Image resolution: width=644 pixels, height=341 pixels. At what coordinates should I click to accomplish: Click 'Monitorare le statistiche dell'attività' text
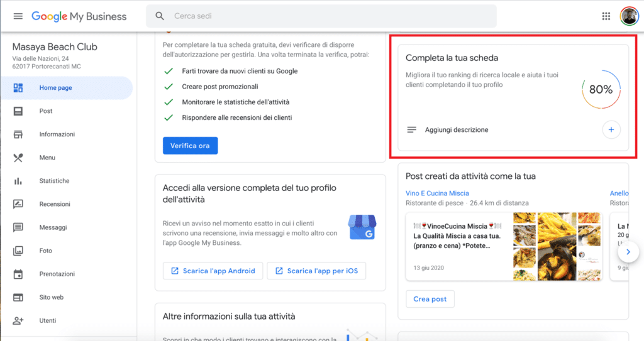[x=235, y=102]
